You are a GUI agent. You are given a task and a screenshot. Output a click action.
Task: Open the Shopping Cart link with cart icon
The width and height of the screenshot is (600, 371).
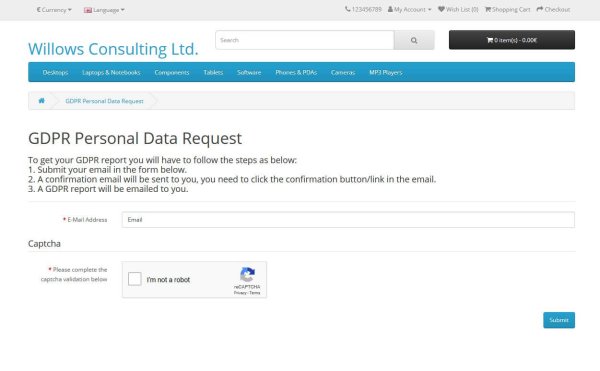pyautogui.click(x=507, y=10)
